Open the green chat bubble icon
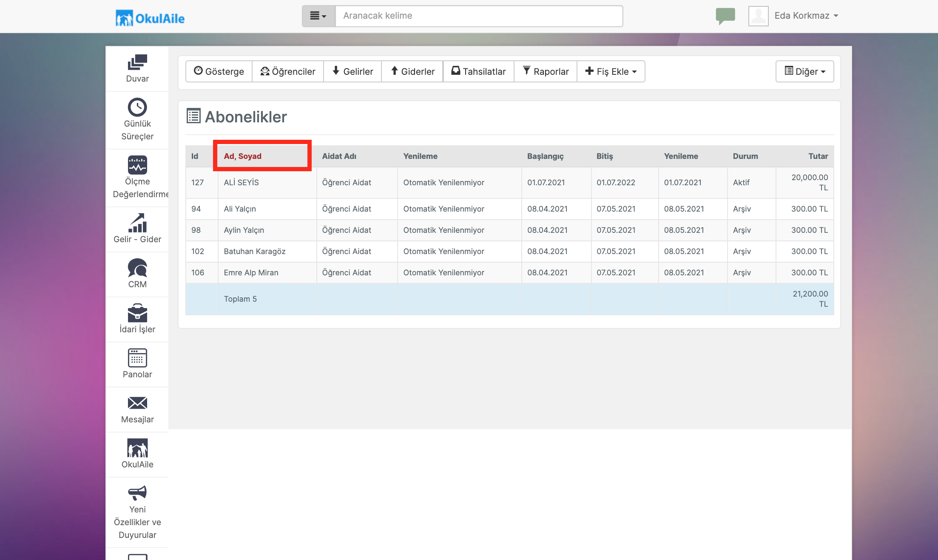This screenshot has width=938, height=560. pos(725,16)
